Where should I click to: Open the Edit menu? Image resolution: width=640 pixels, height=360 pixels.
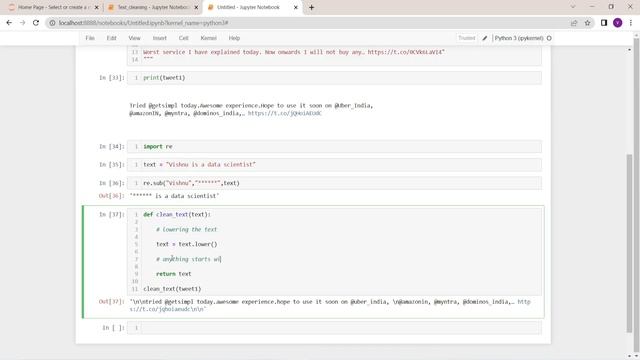(111, 38)
